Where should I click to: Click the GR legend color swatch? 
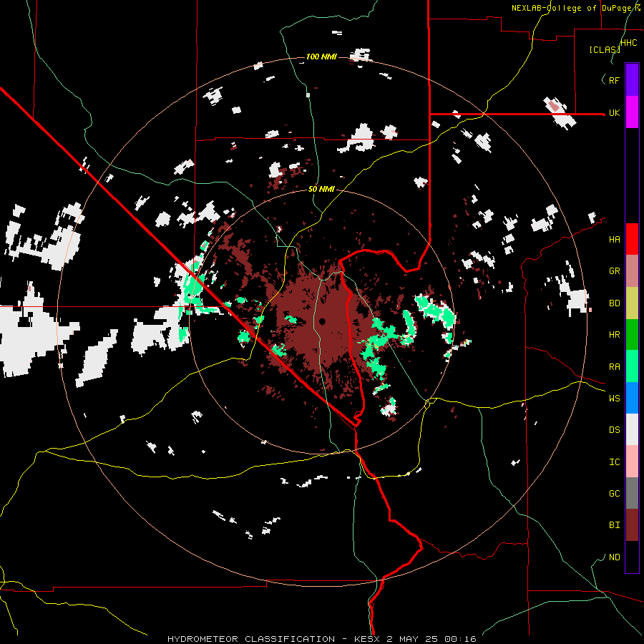tap(632, 271)
